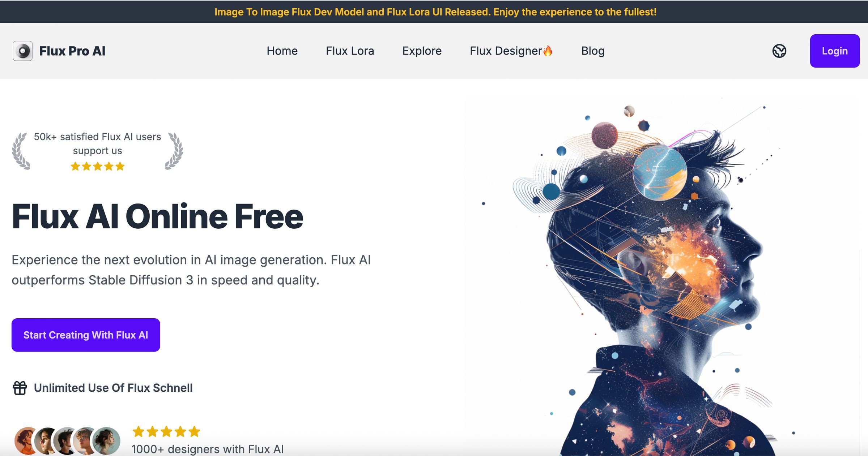This screenshot has height=456, width=868.
Task: Click the yellow announcement banner text
Action: 435,12
